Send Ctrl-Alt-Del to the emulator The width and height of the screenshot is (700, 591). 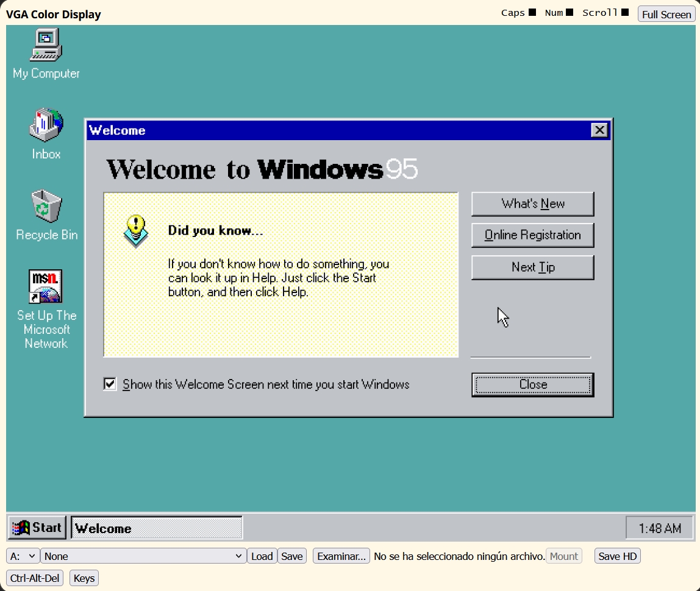35,578
